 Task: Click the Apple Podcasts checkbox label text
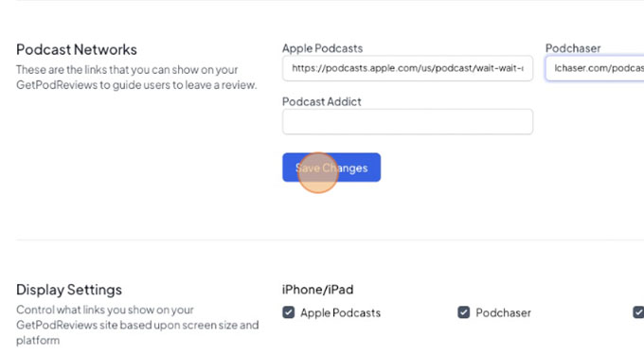(x=341, y=312)
